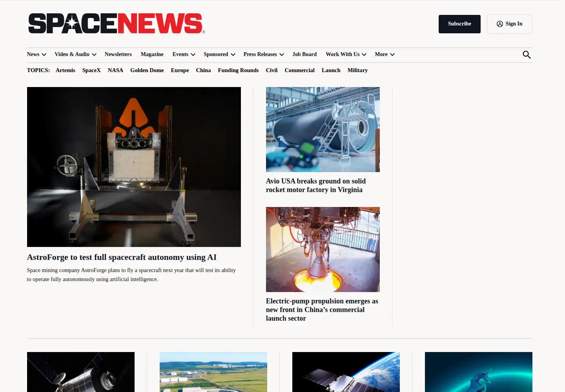Click the SpaceNews logo

[117, 24]
